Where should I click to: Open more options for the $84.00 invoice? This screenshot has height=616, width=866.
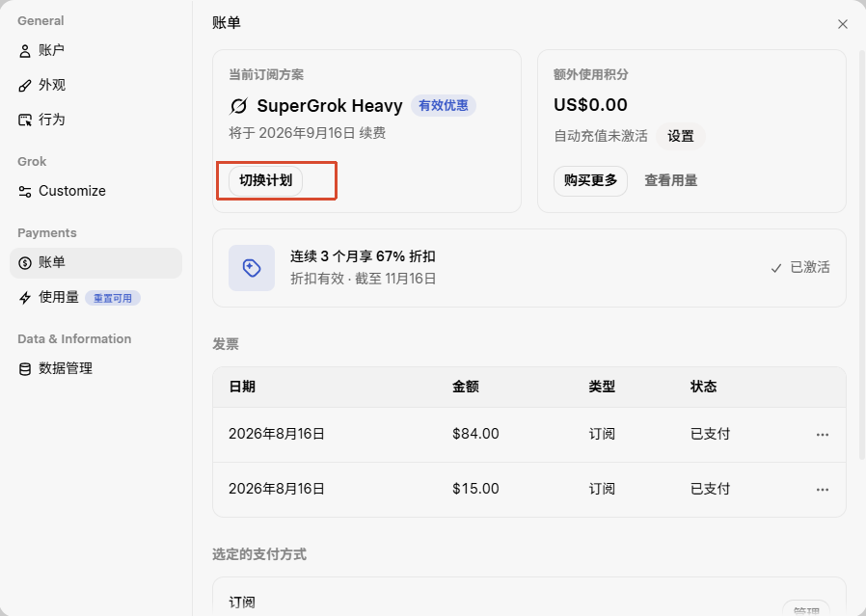click(823, 435)
